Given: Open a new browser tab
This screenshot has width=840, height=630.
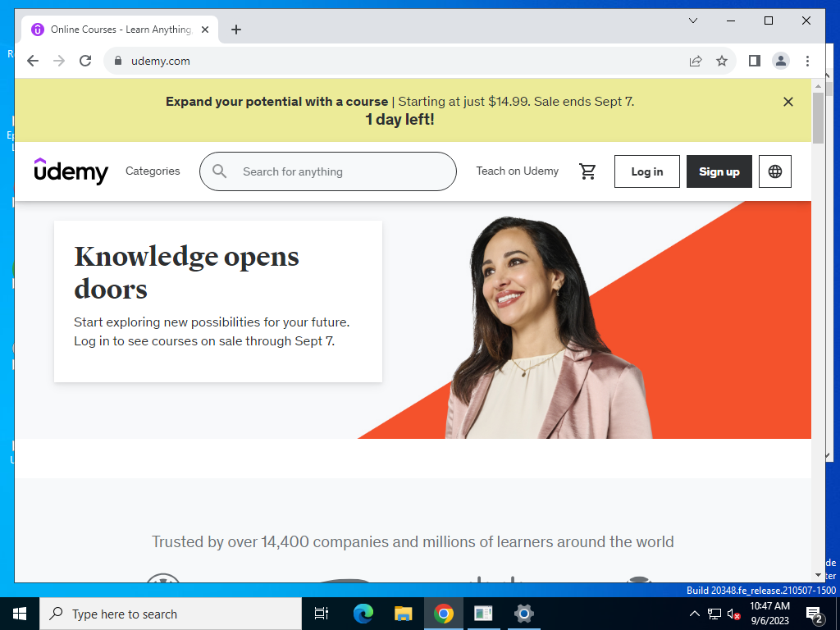Looking at the screenshot, I should 236,30.
